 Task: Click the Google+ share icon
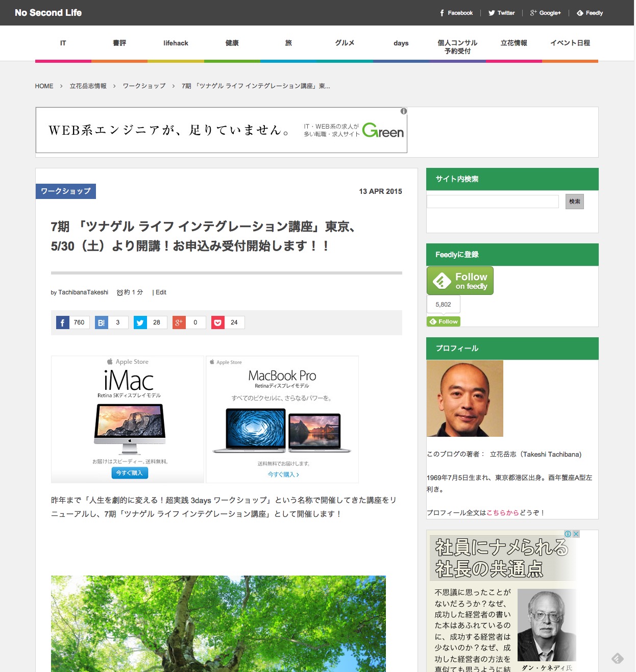(179, 322)
